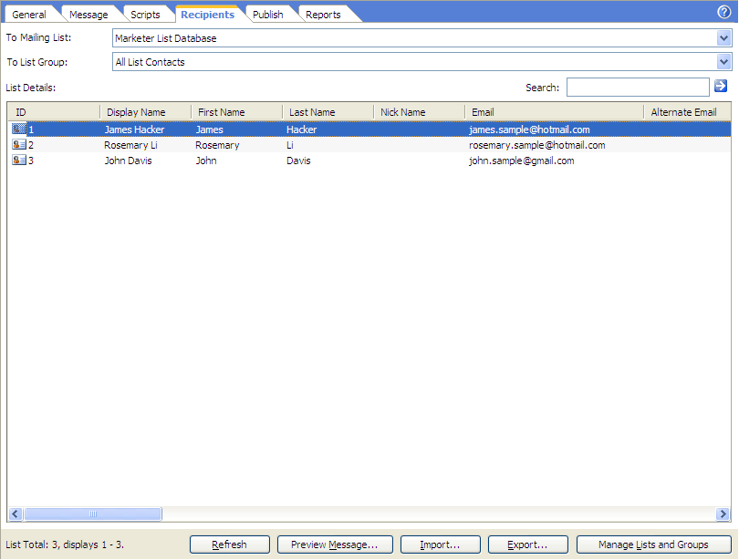Click the Alternate Email column header
This screenshot has height=560, width=739.
(x=687, y=112)
